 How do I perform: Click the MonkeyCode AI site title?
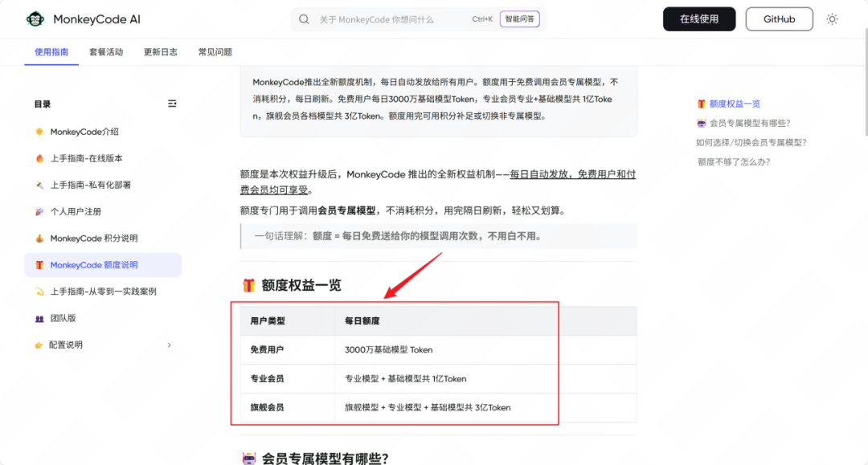point(97,19)
